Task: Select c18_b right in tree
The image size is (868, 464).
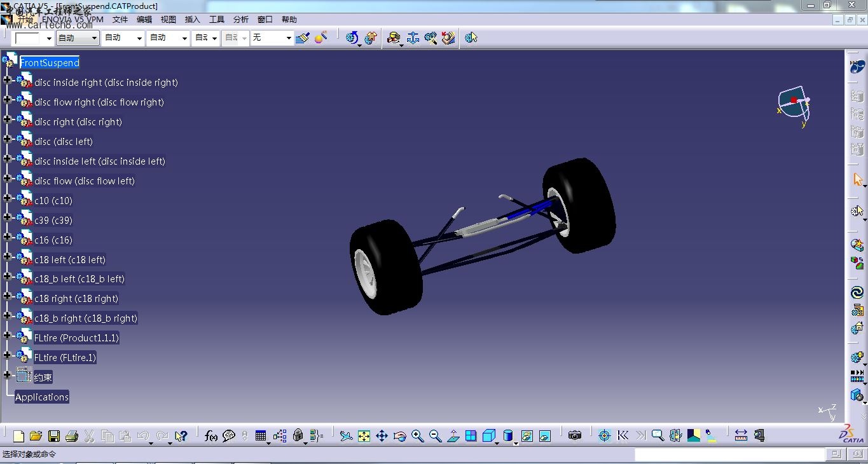Action: (x=86, y=318)
